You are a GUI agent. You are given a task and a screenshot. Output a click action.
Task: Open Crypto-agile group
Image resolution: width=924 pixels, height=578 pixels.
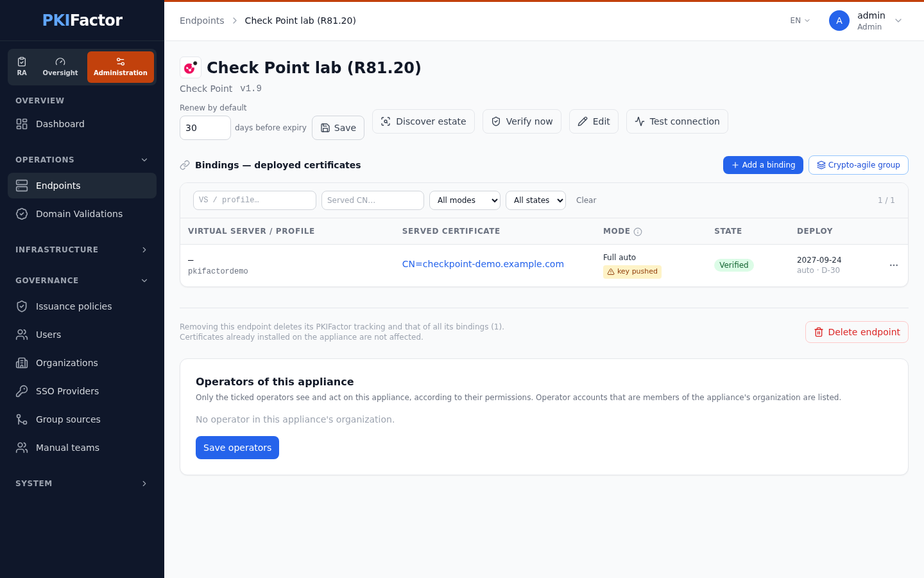859,165
